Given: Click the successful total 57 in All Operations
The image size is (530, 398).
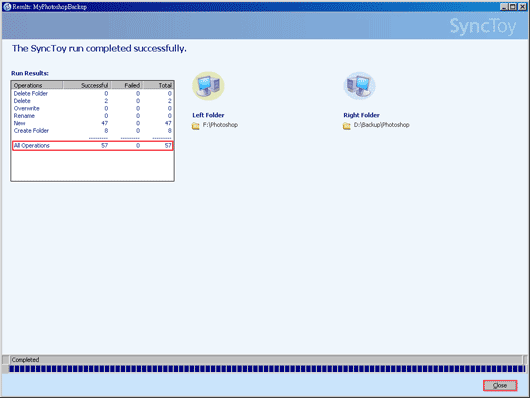Looking at the screenshot, I should (104, 145).
